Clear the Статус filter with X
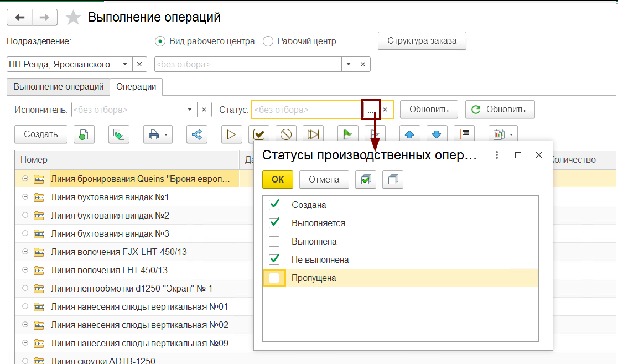Viewport: 618px width, 364px height. click(x=386, y=110)
